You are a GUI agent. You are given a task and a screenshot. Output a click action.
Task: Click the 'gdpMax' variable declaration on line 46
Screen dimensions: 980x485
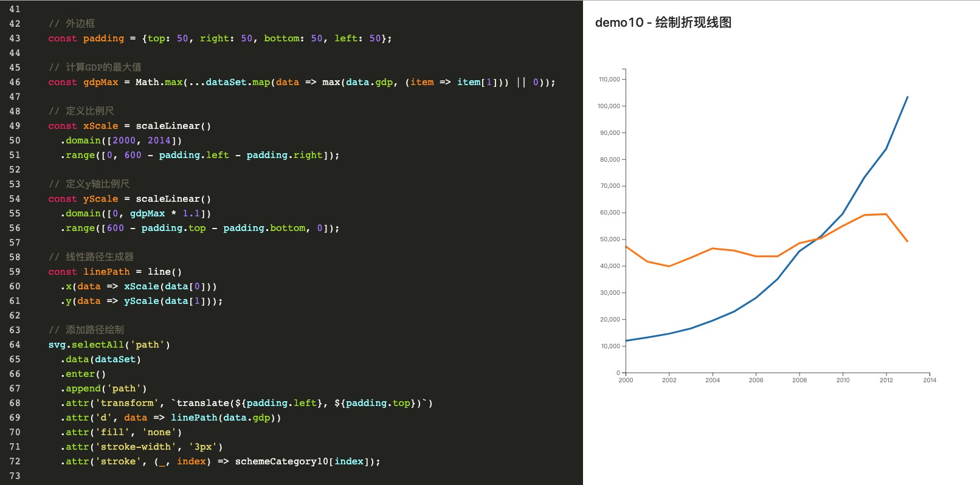coord(101,82)
